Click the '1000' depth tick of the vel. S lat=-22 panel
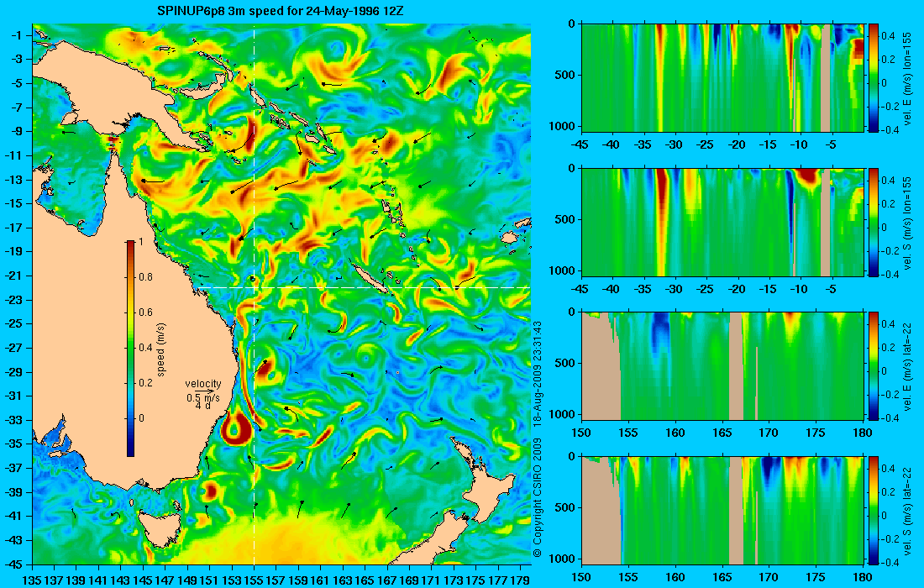 563,559
